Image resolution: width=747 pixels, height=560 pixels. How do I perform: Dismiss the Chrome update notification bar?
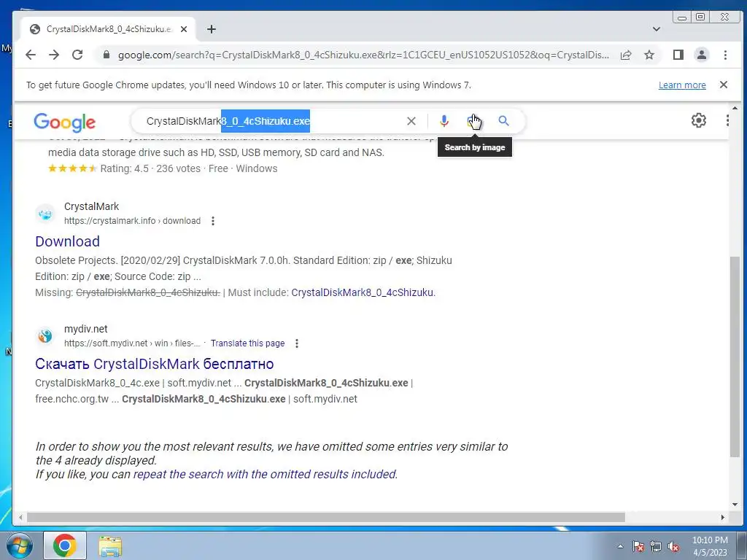click(723, 85)
